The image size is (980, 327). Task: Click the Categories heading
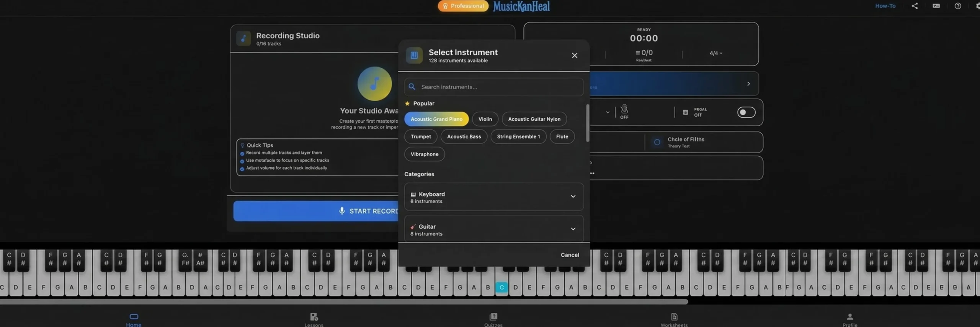tap(419, 174)
